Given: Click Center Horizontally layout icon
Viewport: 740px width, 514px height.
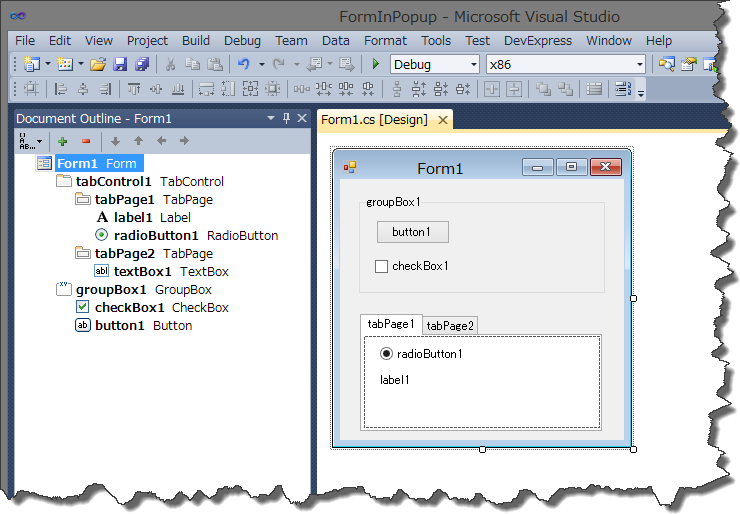Looking at the screenshot, I should point(492,89).
